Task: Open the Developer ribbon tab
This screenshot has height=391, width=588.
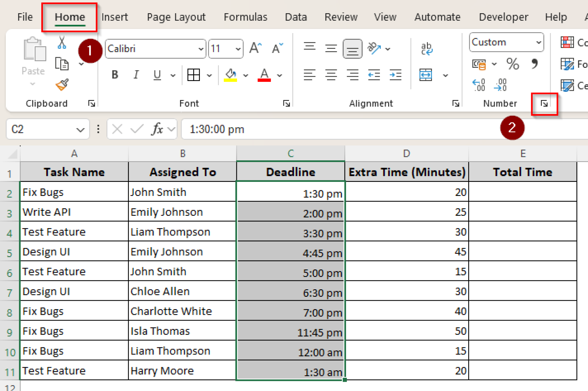Action: [503, 17]
